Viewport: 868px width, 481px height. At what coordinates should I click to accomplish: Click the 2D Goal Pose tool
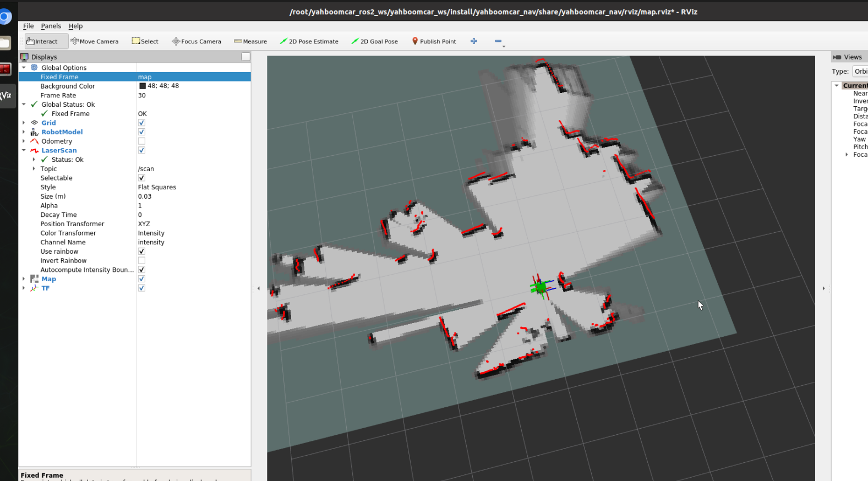point(374,41)
